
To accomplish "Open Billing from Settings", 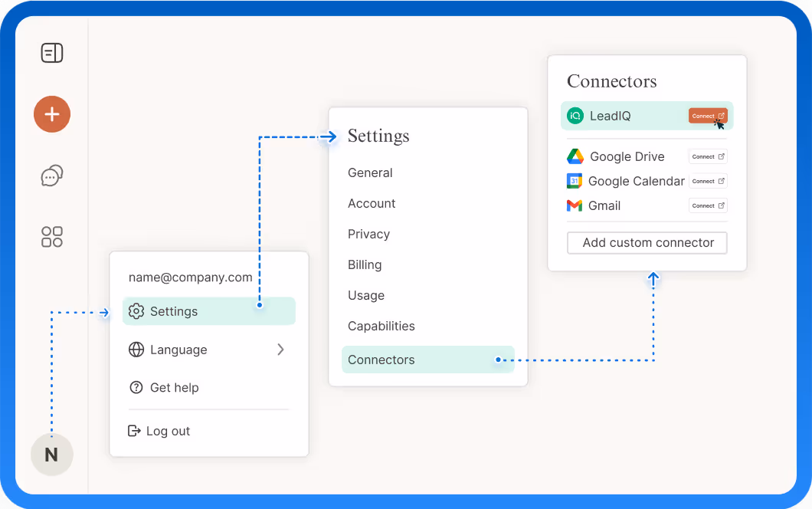I will 365,264.
